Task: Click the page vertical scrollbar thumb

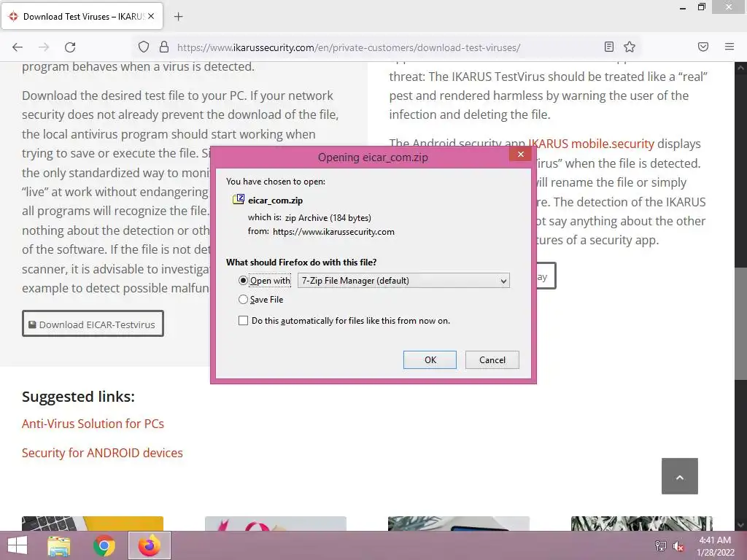Action: 741,322
